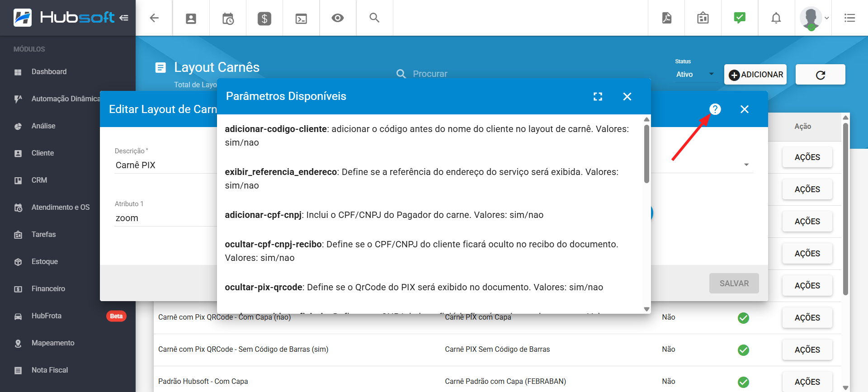Click the Layout Carnês page title icon
Image resolution: width=868 pixels, height=392 pixels.
[x=160, y=68]
